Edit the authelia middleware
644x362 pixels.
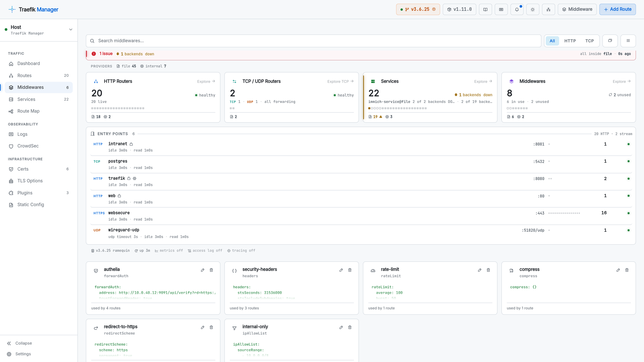tap(203, 270)
